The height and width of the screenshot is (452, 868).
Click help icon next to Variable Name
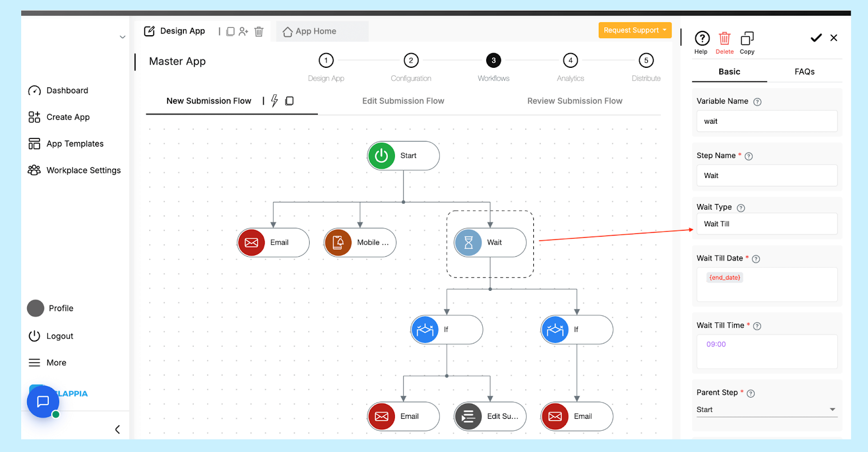pos(757,102)
